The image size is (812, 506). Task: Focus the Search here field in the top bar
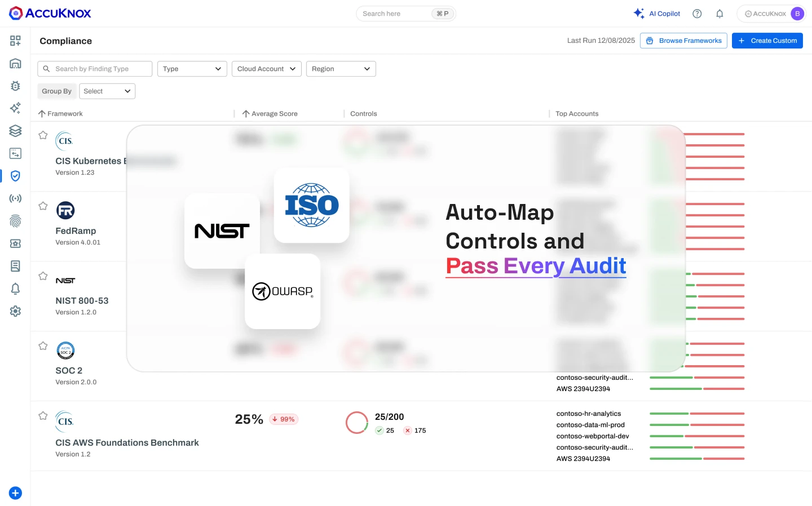pyautogui.click(x=406, y=14)
